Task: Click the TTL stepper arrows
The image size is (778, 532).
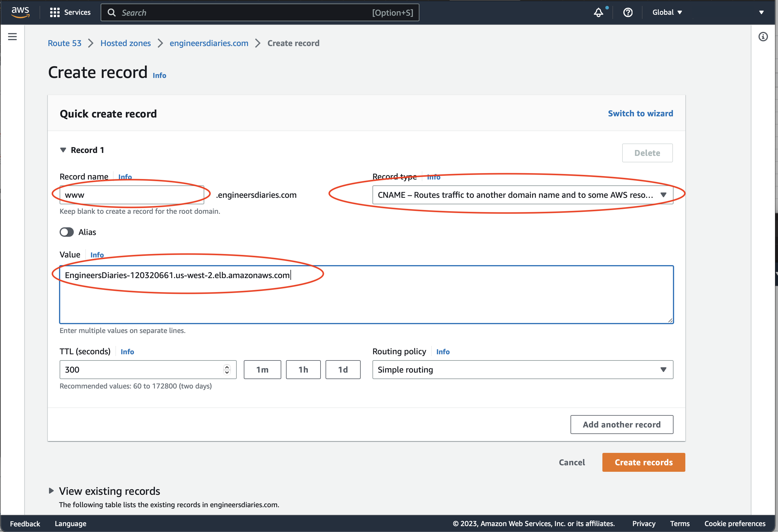Action: [x=227, y=370]
